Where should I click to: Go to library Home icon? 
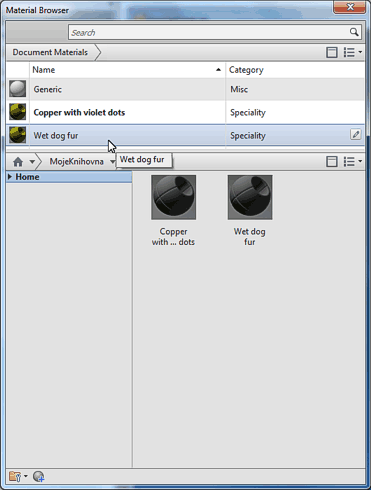[18, 162]
